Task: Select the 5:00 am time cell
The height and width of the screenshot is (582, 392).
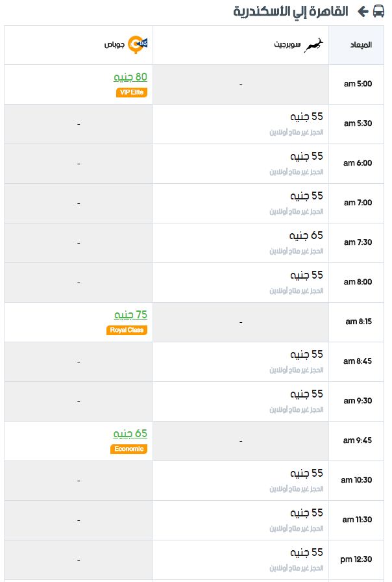Action: (x=356, y=84)
